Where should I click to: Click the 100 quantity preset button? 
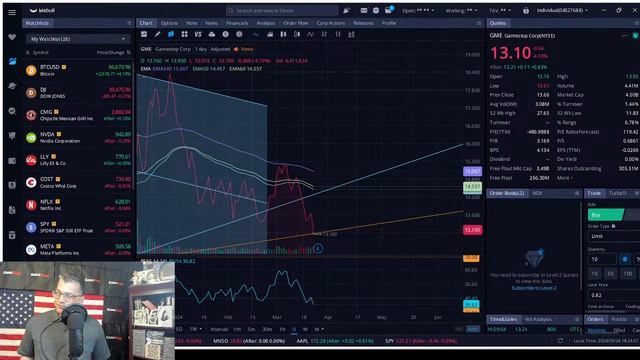click(628, 273)
